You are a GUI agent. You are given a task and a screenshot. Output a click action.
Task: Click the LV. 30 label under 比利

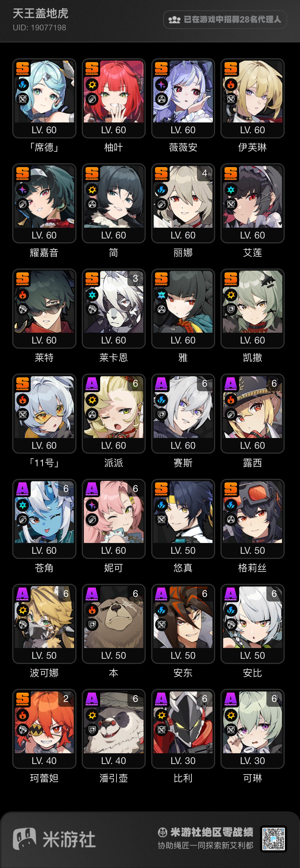[x=183, y=760]
